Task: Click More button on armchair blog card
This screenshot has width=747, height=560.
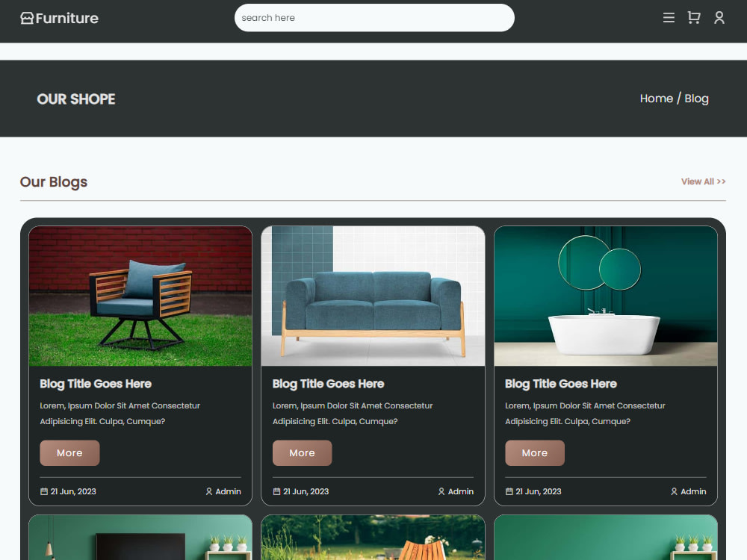Action: (x=69, y=453)
